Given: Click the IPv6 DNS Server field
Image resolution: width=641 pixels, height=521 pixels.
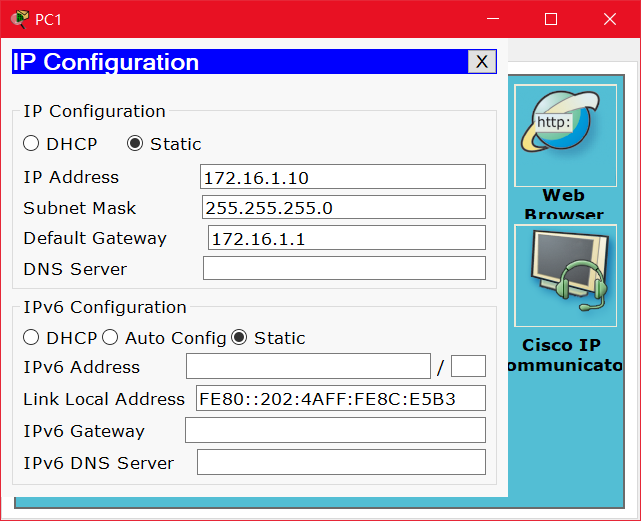Looking at the screenshot, I should 341,462.
